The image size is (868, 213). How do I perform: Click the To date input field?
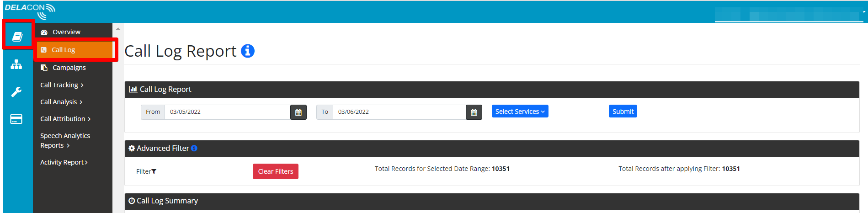pyautogui.click(x=399, y=112)
